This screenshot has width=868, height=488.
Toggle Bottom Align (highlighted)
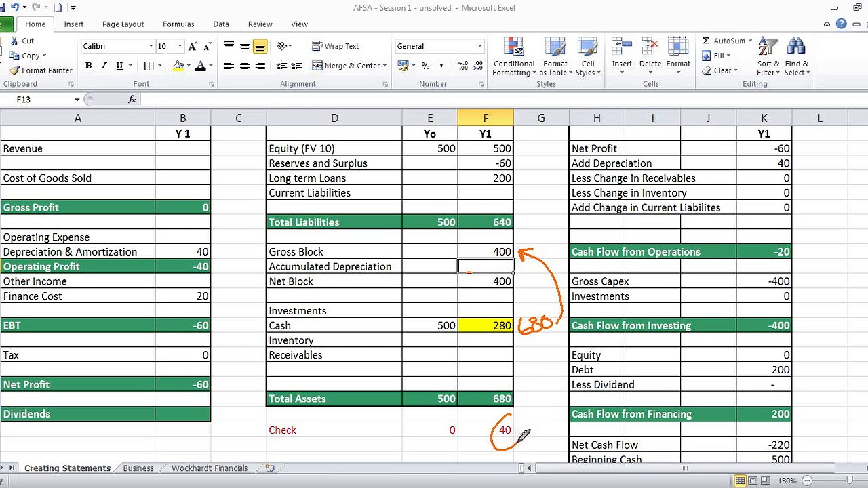click(260, 46)
